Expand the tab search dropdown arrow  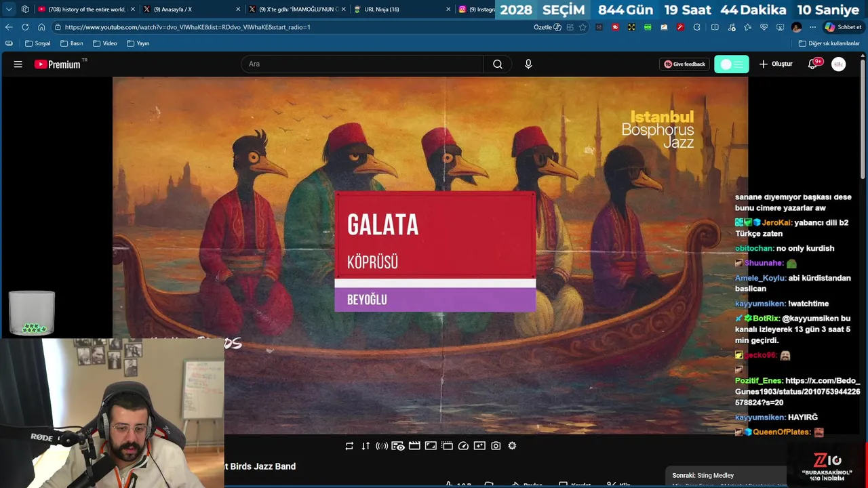coord(9,9)
